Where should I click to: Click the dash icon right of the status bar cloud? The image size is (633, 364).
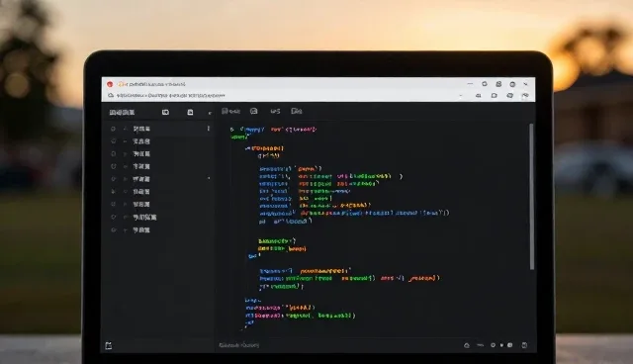[480, 345]
